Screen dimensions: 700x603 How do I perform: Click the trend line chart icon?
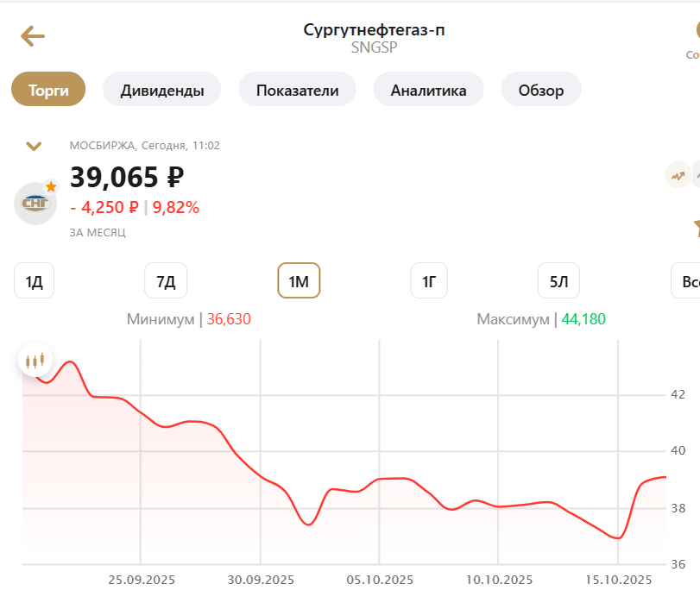coord(678,174)
